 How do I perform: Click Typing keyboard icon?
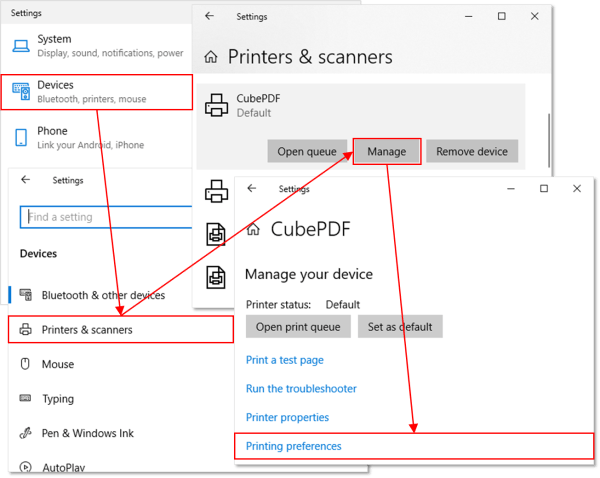[x=25, y=398]
